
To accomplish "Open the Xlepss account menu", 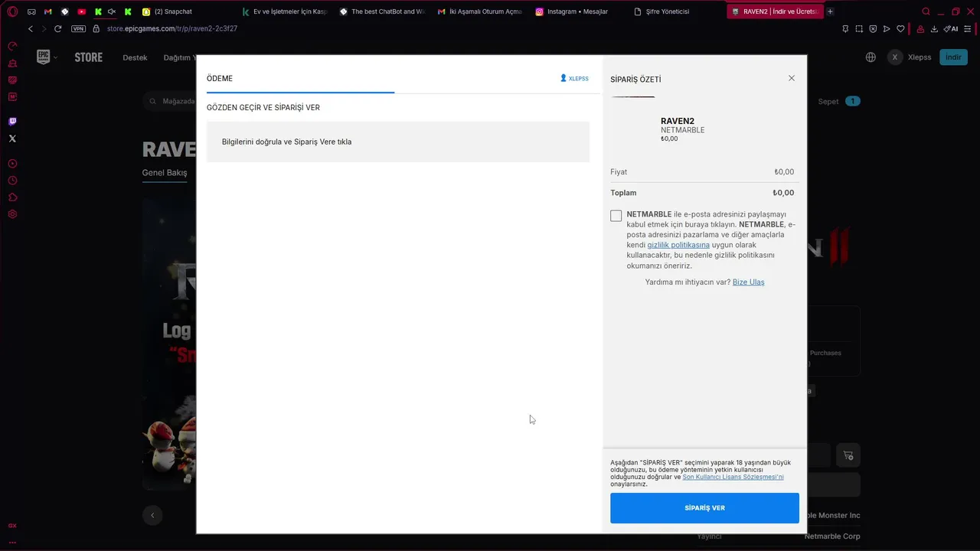I will (x=910, y=57).
